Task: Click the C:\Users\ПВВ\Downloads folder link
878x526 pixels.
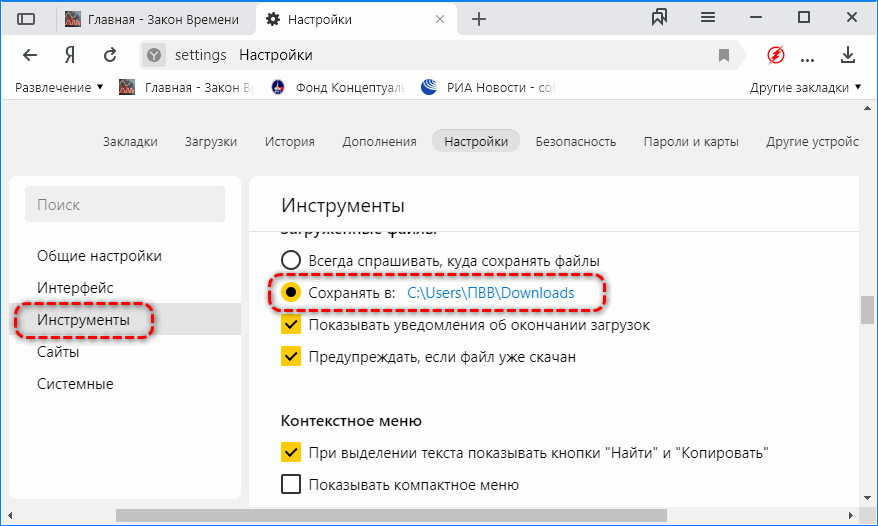Action: click(x=490, y=292)
